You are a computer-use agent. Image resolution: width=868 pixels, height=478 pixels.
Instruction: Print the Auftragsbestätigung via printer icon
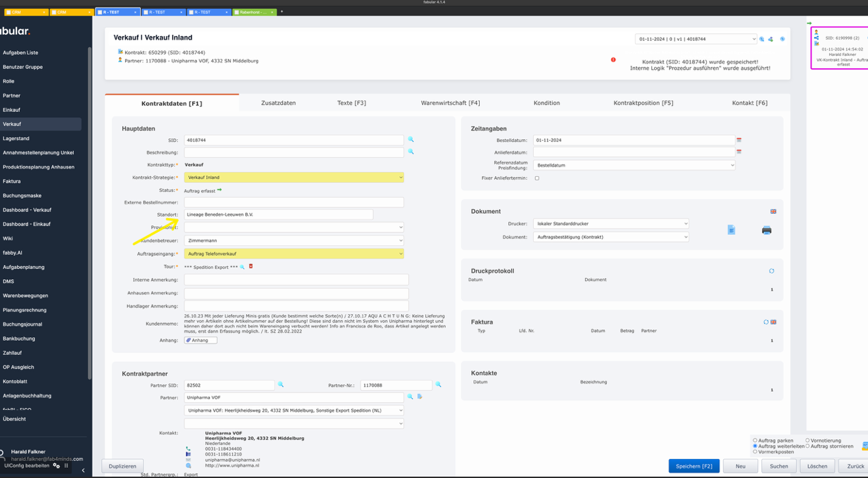[766, 230]
